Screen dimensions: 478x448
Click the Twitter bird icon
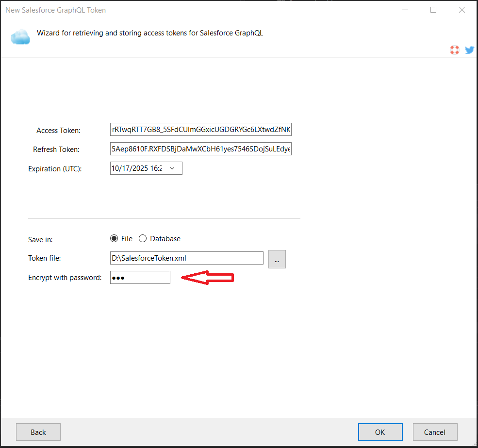click(x=469, y=50)
